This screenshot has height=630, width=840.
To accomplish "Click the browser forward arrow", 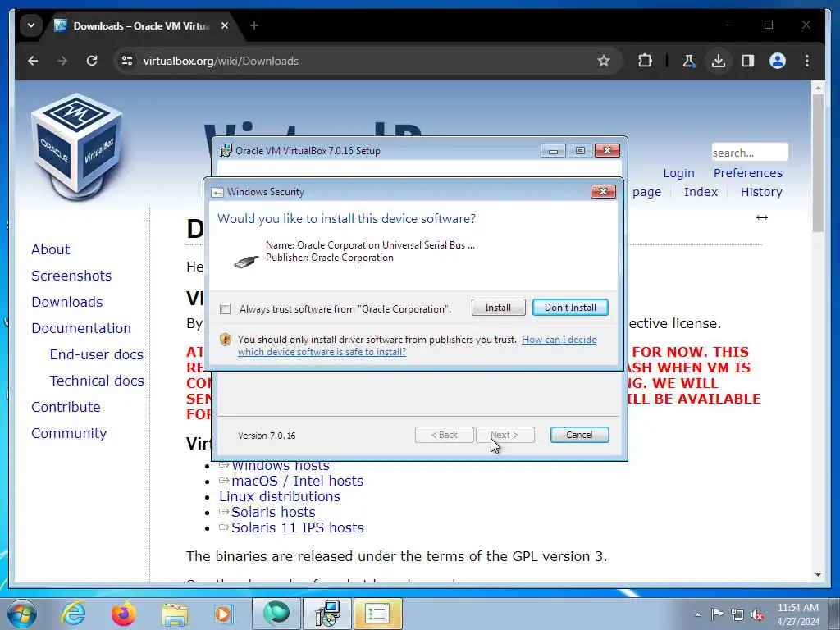I will tap(62, 61).
